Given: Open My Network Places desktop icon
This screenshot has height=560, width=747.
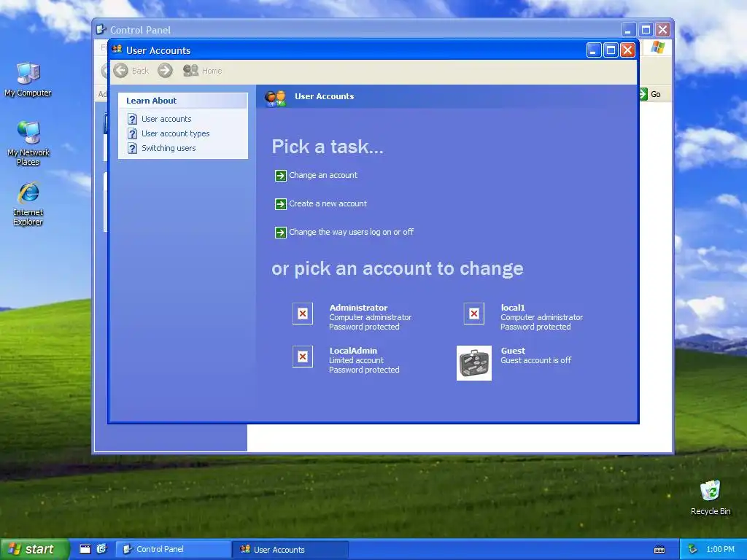Looking at the screenshot, I should coord(28,143).
